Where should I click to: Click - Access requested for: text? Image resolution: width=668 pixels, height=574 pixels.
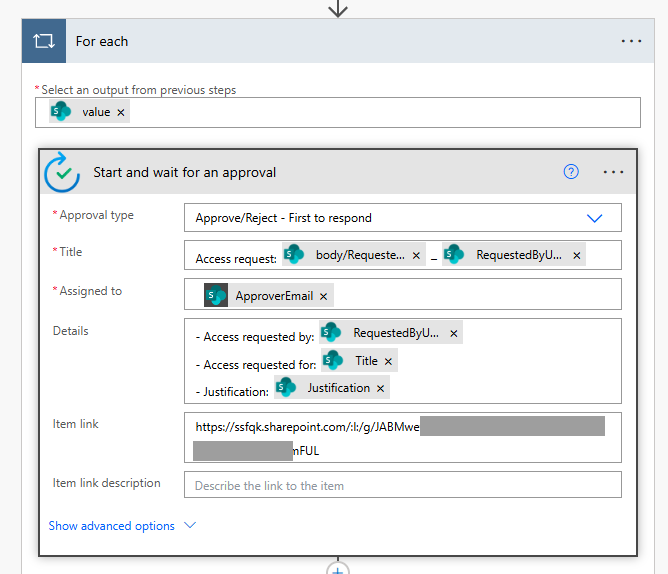coord(256,365)
